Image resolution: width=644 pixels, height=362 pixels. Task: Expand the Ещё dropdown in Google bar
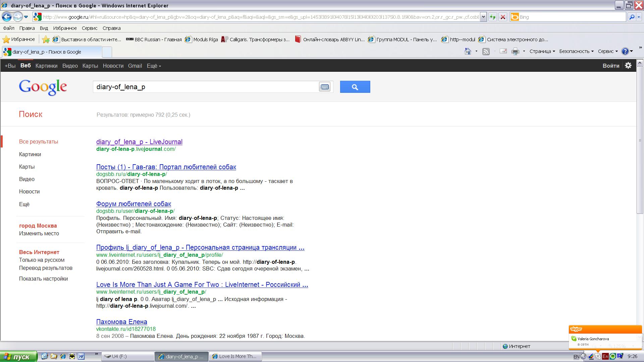click(x=154, y=66)
